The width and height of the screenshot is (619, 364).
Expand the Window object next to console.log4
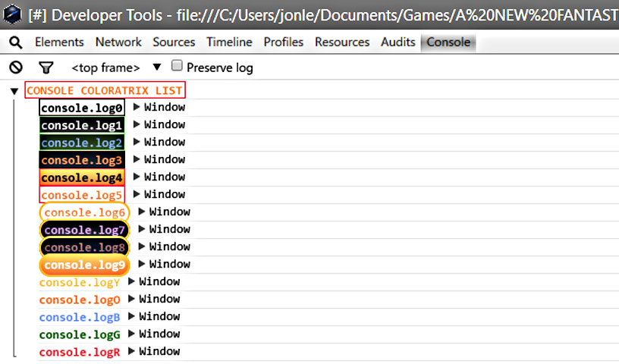click(x=137, y=176)
